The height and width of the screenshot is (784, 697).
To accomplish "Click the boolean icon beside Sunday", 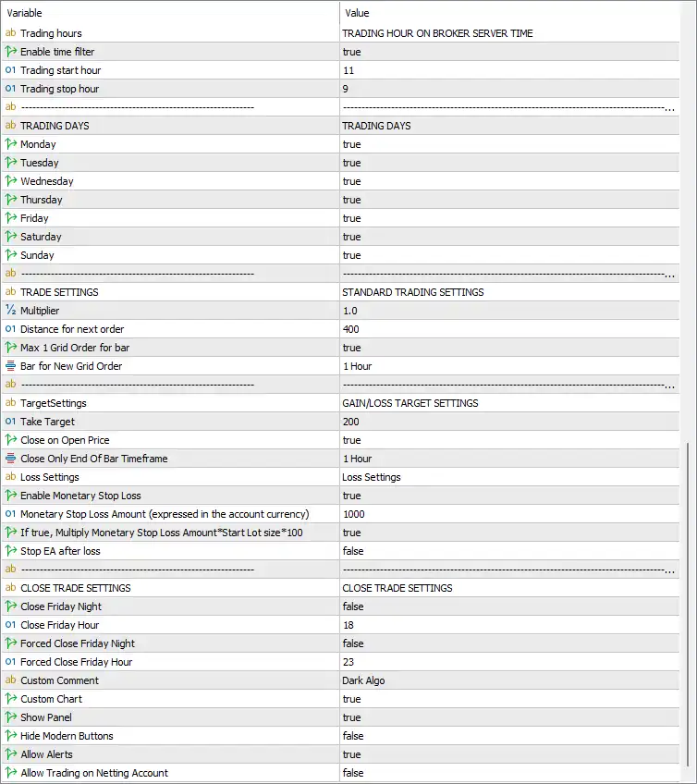I will coord(10,255).
